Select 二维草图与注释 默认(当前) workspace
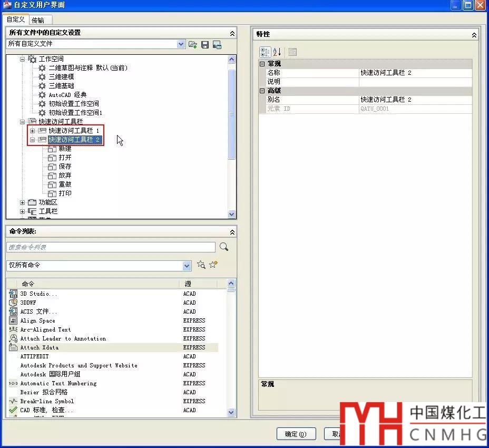489x448 pixels. click(88, 67)
